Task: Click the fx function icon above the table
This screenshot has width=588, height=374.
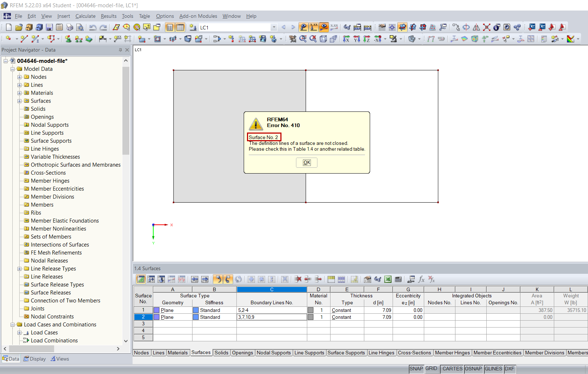Action: tap(421, 279)
